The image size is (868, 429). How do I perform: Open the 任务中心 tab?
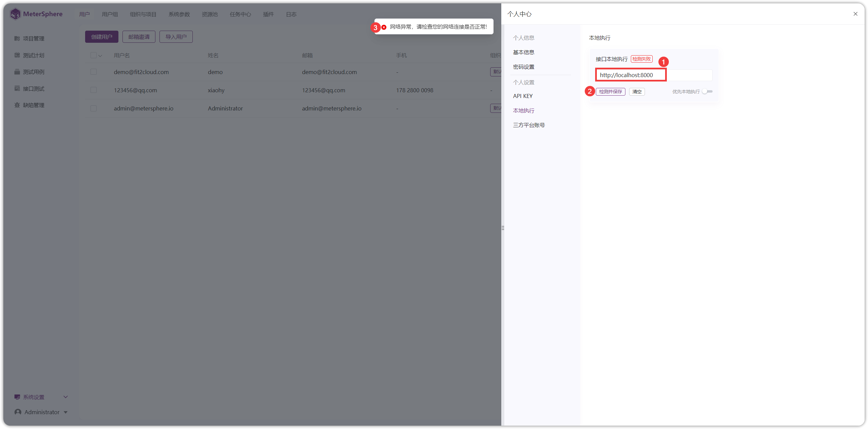[240, 14]
